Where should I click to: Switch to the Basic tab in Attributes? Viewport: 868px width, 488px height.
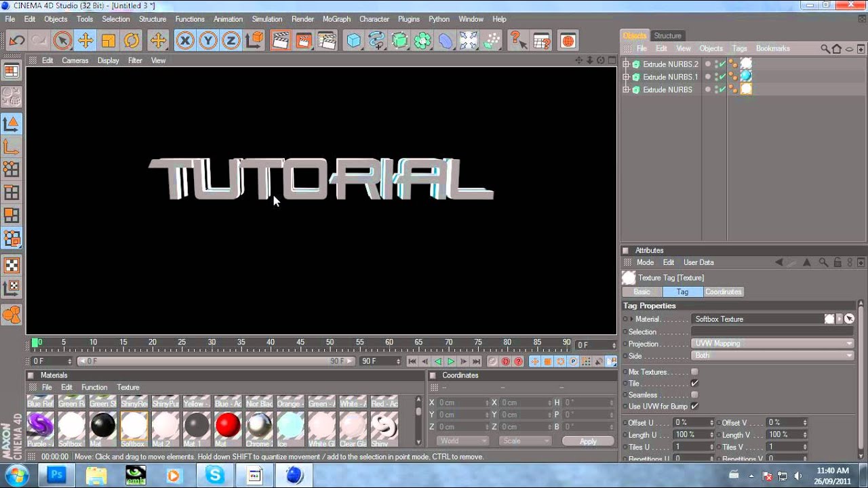coord(642,291)
